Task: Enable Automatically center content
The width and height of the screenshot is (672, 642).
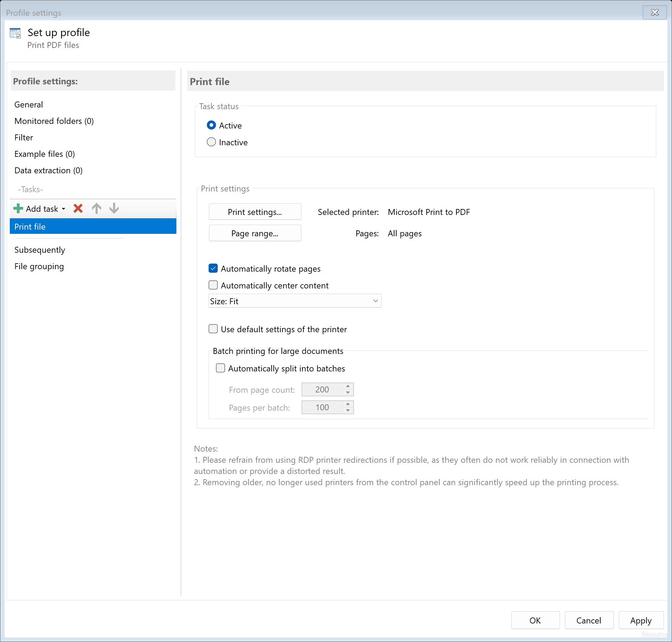Action: pyautogui.click(x=213, y=285)
